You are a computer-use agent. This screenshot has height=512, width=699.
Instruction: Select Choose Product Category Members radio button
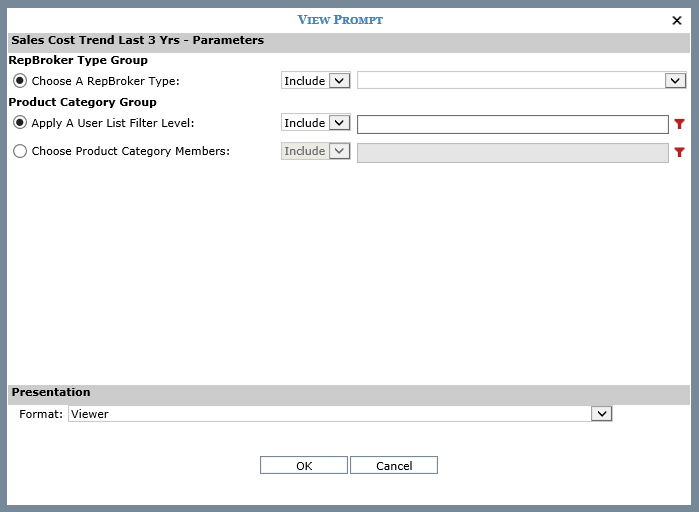tap(20, 151)
